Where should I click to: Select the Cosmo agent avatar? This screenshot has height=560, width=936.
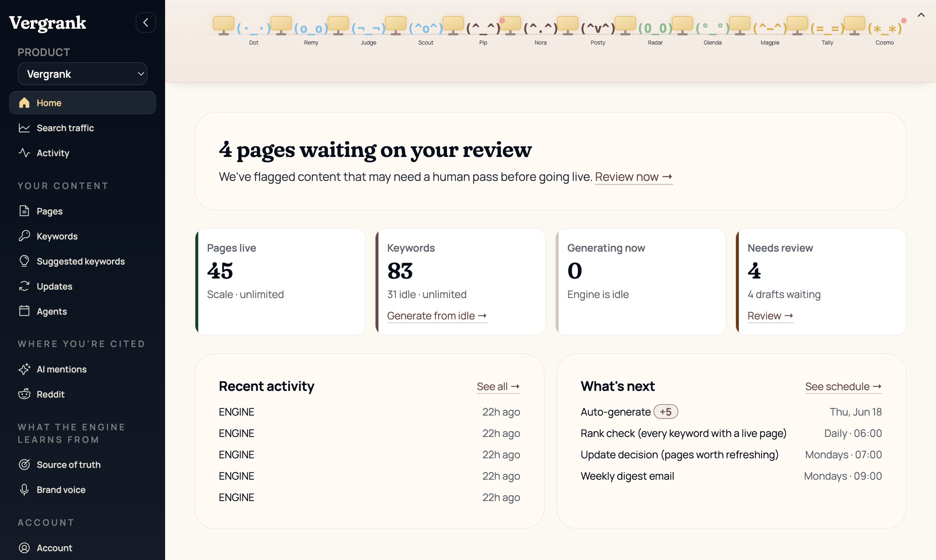(x=885, y=28)
